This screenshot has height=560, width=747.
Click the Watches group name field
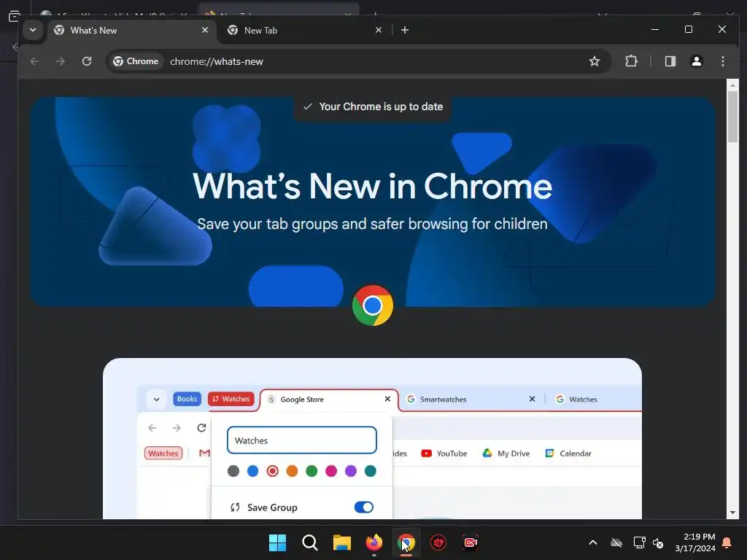point(301,440)
